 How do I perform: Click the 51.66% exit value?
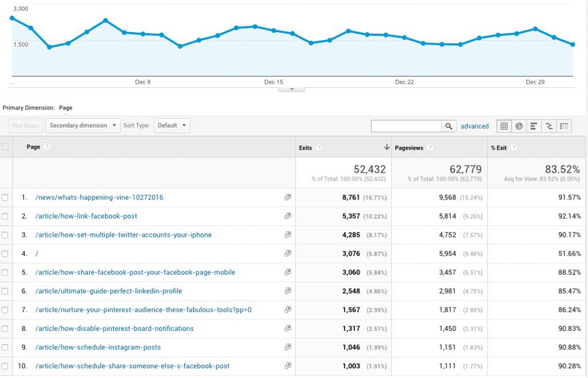pyautogui.click(x=569, y=254)
